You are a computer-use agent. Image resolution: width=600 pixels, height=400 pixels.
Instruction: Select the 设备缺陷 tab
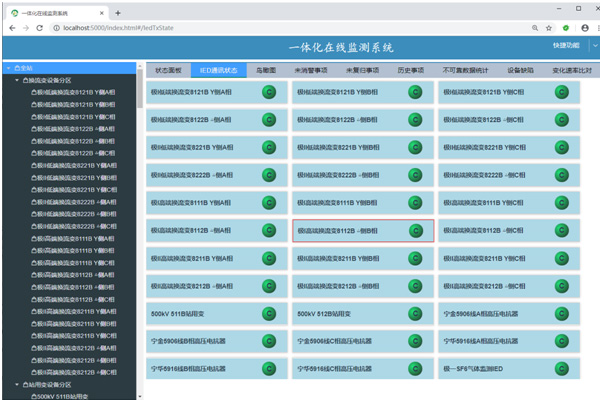[521, 71]
